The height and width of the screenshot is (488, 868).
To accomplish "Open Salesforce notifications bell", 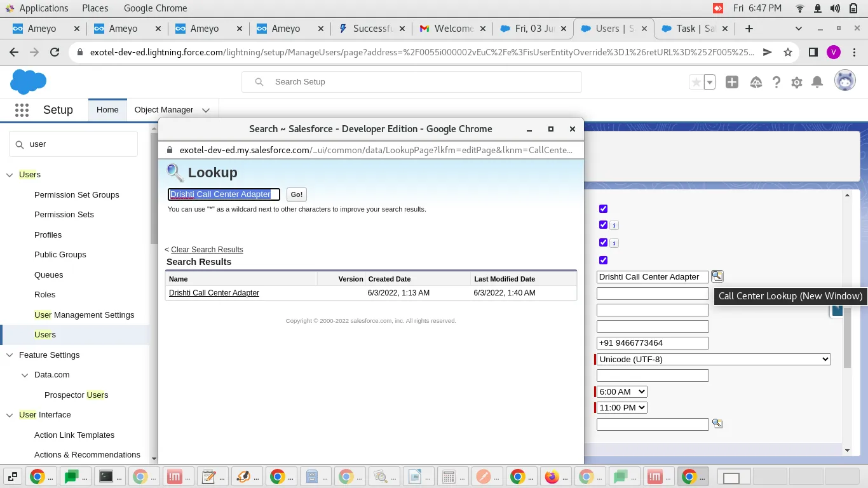I will point(818,82).
